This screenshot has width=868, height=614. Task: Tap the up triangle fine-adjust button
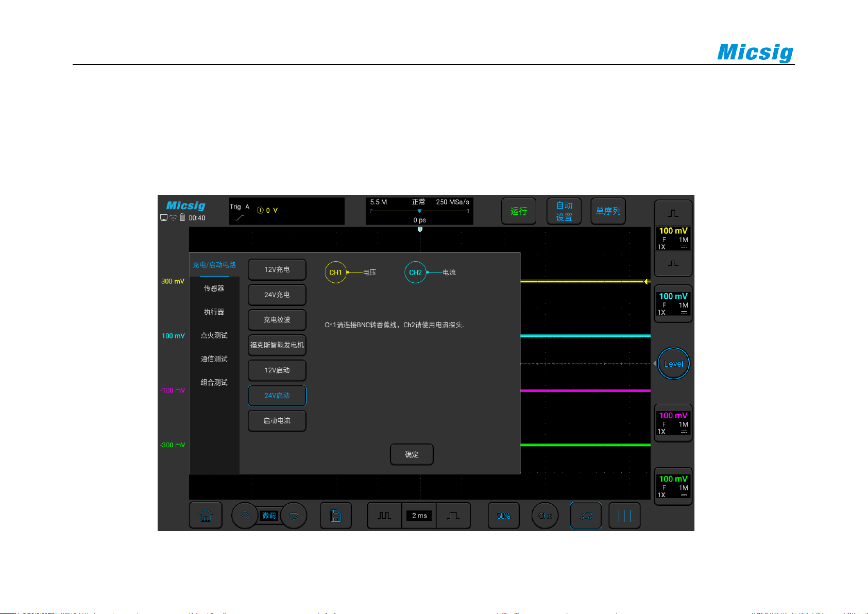pos(245,515)
